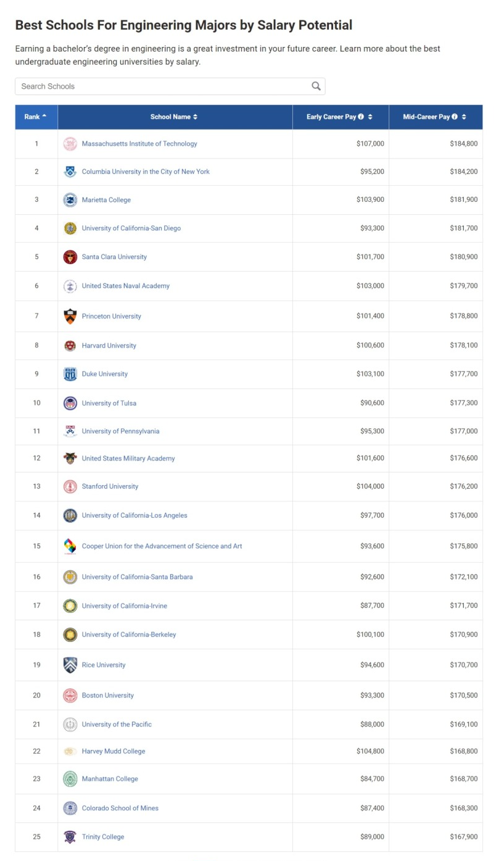Screen dimensions: 504x861
Task: Click the Santa Clara University logo
Action: [x=70, y=257]
